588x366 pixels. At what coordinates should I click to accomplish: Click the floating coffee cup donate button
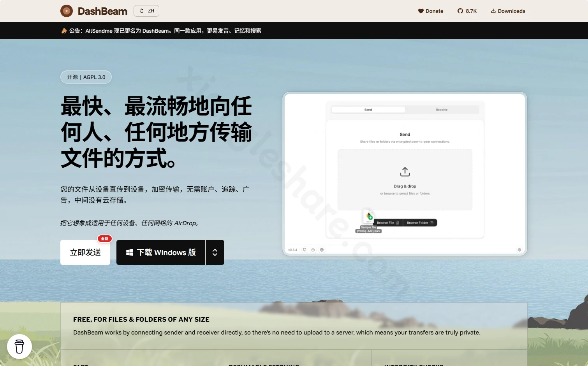pos(19,347)
